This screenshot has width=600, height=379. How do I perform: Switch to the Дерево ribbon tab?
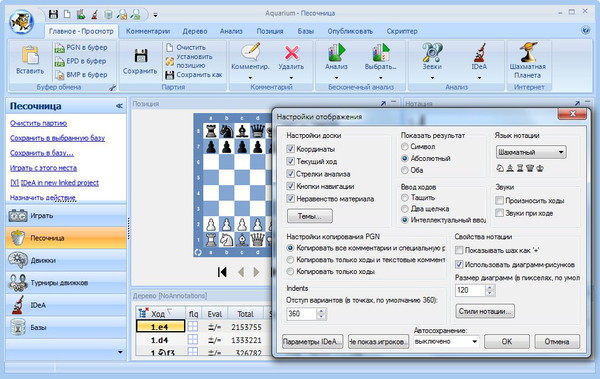pyautogui.click(x=195, y=31)
